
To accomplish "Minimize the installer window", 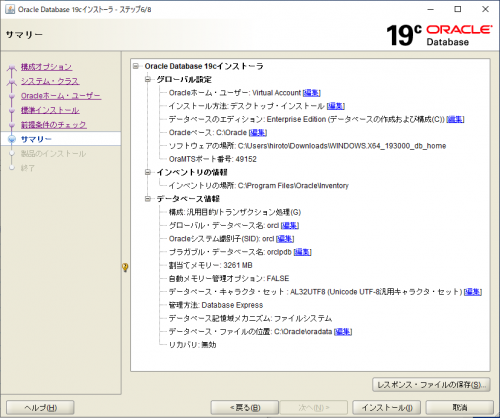I will tap(431, 9).
